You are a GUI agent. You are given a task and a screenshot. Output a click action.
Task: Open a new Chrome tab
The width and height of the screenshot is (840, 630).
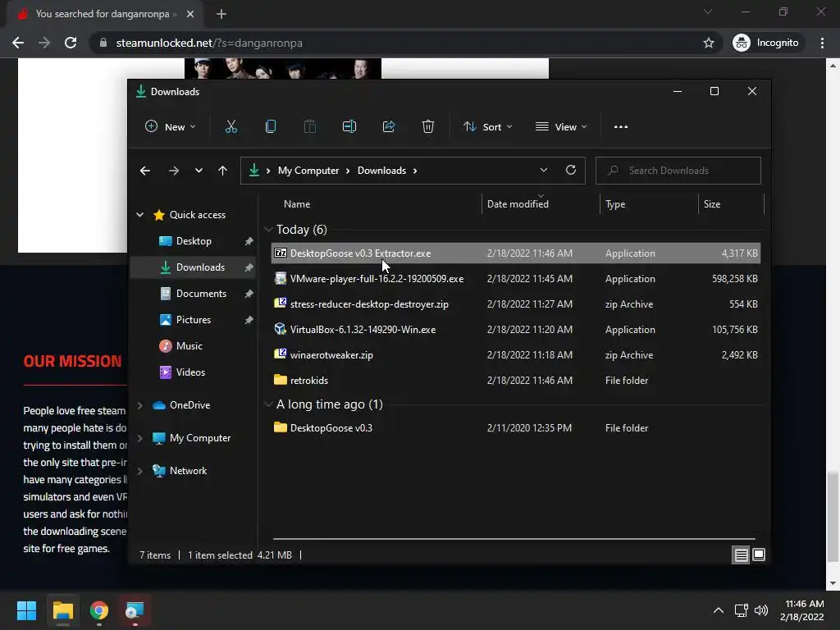point(221,14)
